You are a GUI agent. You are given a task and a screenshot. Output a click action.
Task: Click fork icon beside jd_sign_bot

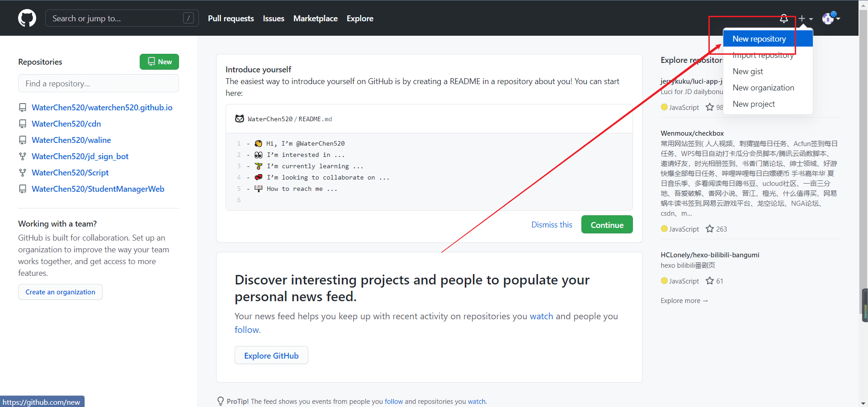click(23, 156)
